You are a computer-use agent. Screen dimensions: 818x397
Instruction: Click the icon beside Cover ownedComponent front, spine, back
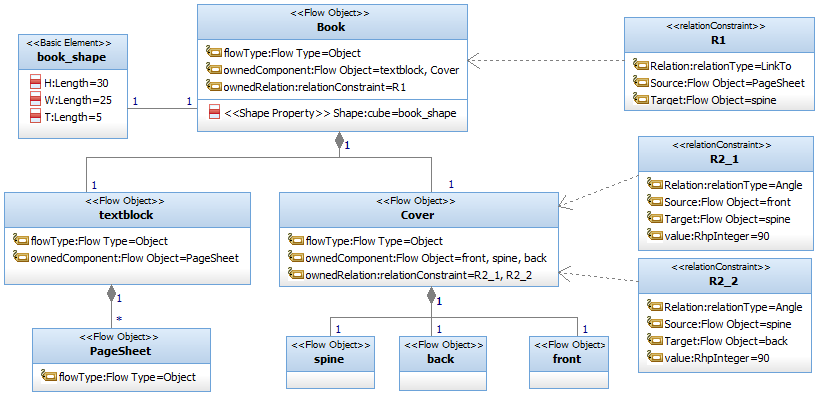tap(296, 257)
